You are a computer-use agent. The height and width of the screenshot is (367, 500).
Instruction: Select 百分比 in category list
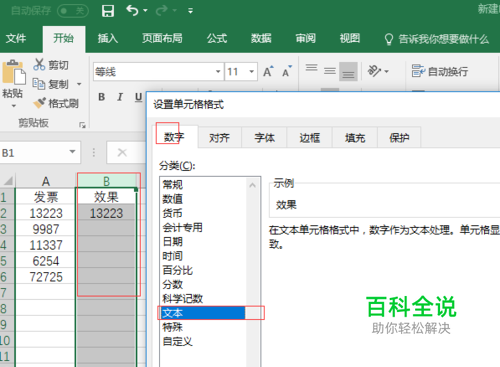(203, 270)
